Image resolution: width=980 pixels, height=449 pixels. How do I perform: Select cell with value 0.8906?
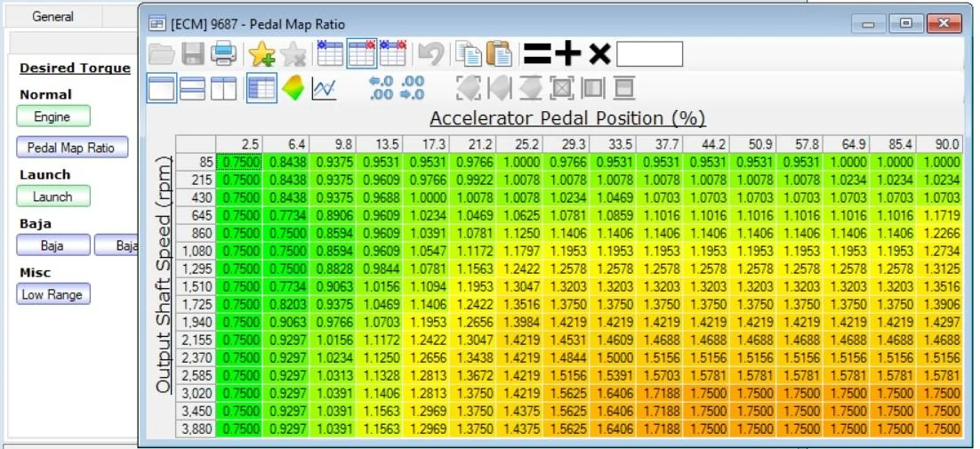(x=333, y=215)
